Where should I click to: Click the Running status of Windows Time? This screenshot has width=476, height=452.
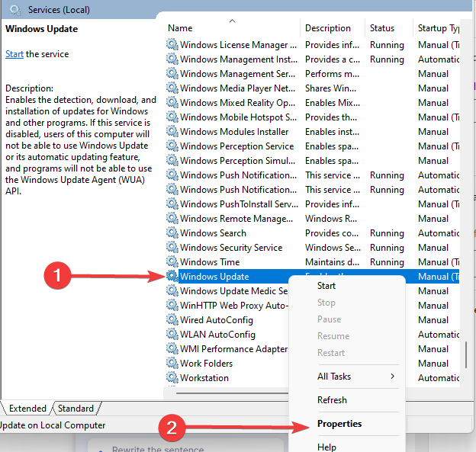(x=387, y=261)
